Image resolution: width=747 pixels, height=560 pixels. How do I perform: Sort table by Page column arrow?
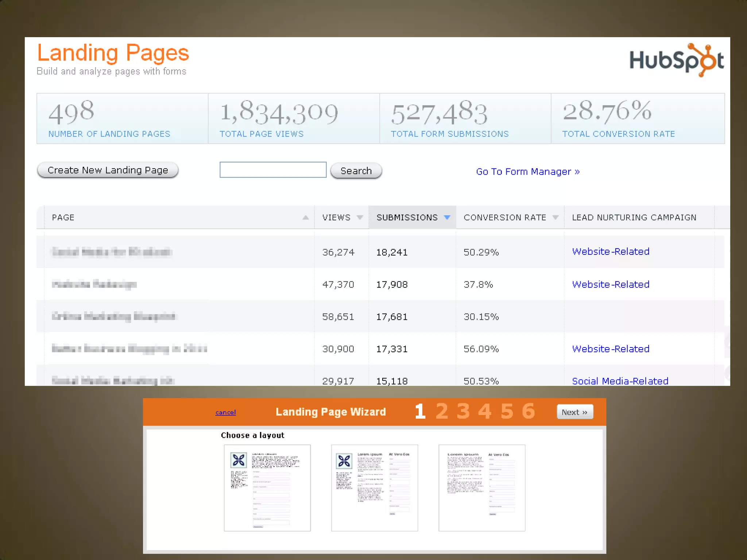tap(306, 218)
